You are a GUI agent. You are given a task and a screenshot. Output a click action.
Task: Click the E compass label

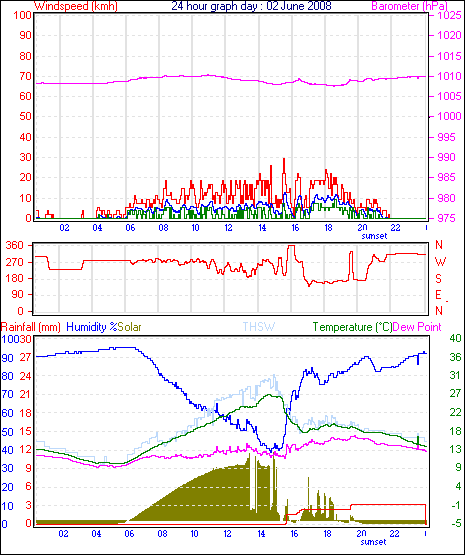(439, 295)
